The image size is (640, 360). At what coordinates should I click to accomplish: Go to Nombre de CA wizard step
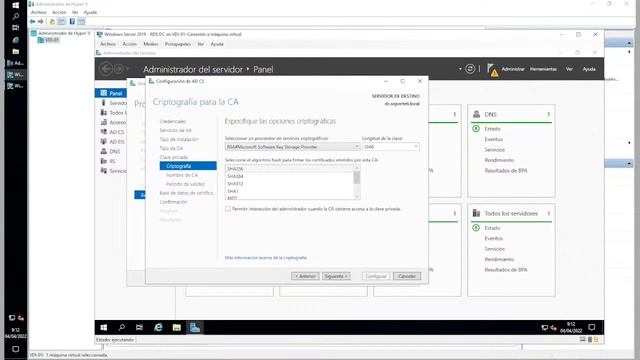[x=182, y=175]
